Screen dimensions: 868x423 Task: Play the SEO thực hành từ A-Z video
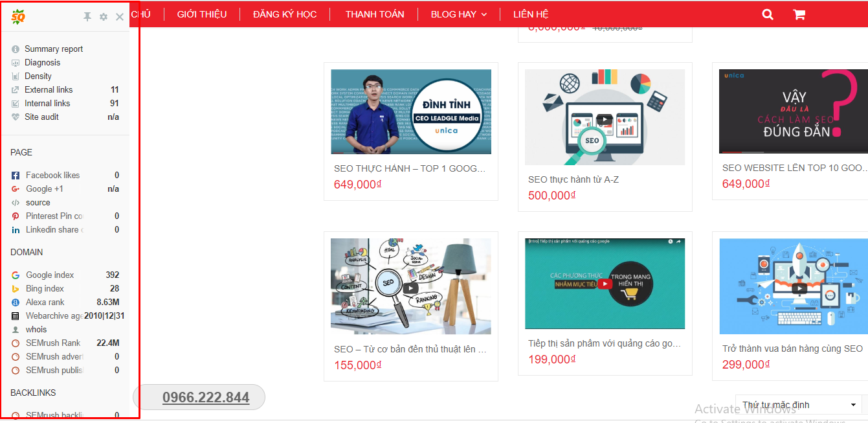pos(604,119)
